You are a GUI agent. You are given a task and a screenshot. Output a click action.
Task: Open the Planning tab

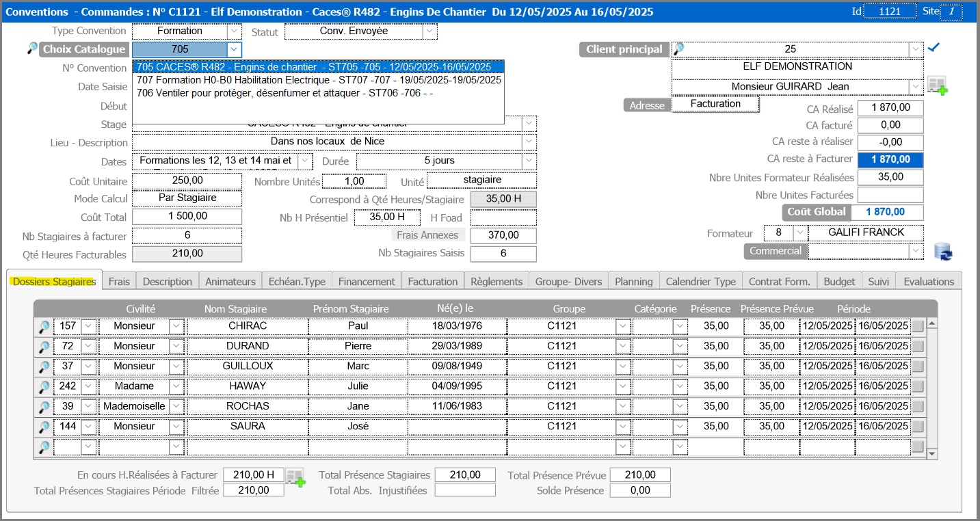(634, 281)
